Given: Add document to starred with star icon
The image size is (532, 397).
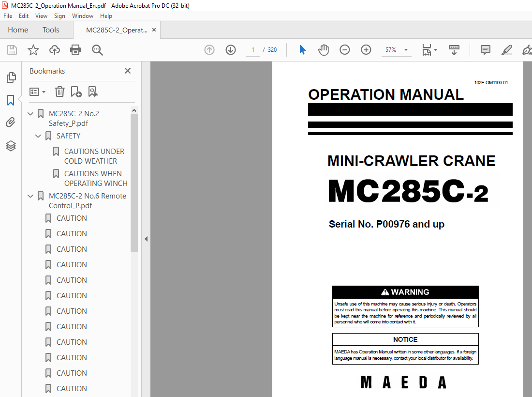Looking at the screenshot, I should click(33, 50).
